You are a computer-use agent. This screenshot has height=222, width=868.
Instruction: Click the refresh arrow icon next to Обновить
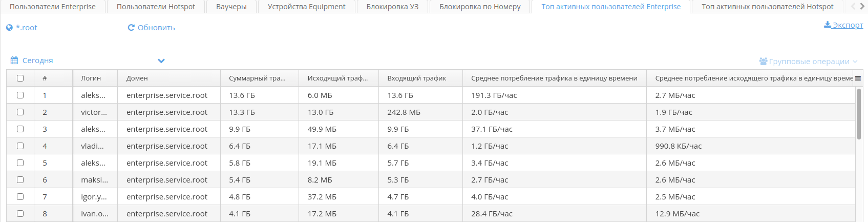[131, 28]
